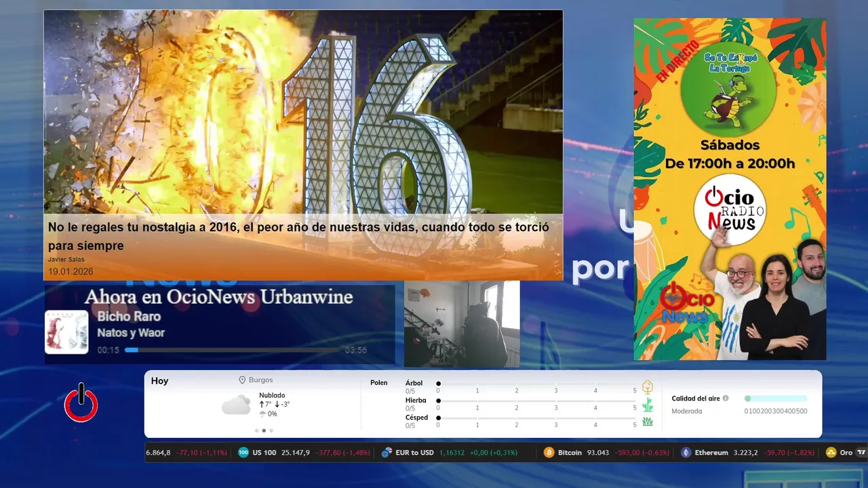Viewport: 868px width, 488px height.
Task: Click the song title Bicho Raro
Action: (129, 317)
